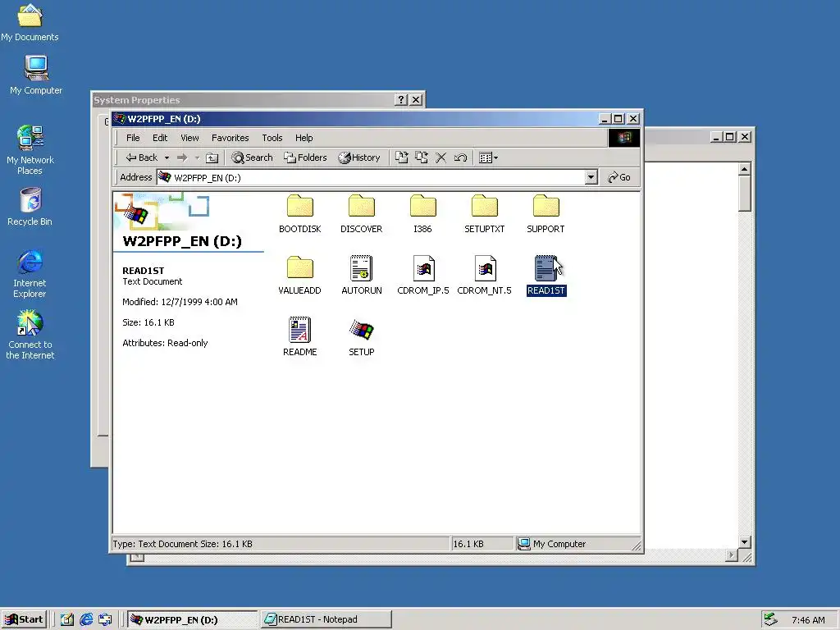Click the System Properties help question button
The image size is (840, 630).
(x=400, y=99)
